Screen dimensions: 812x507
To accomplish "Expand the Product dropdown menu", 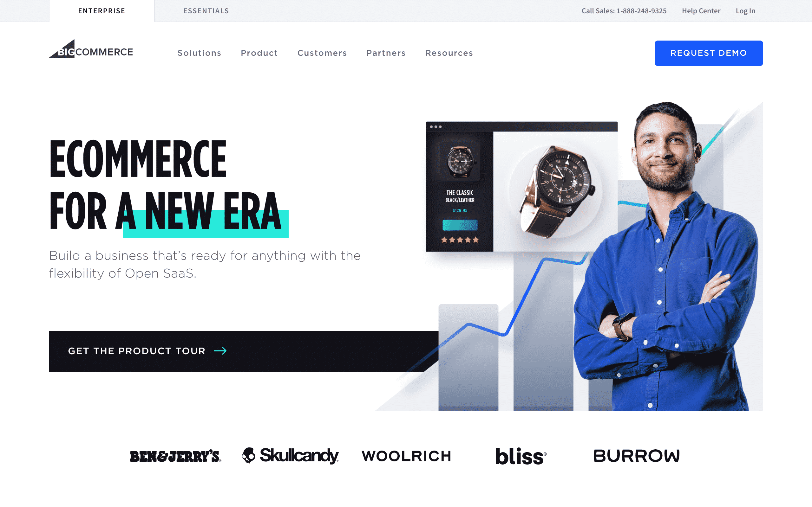I will [259, 53].
